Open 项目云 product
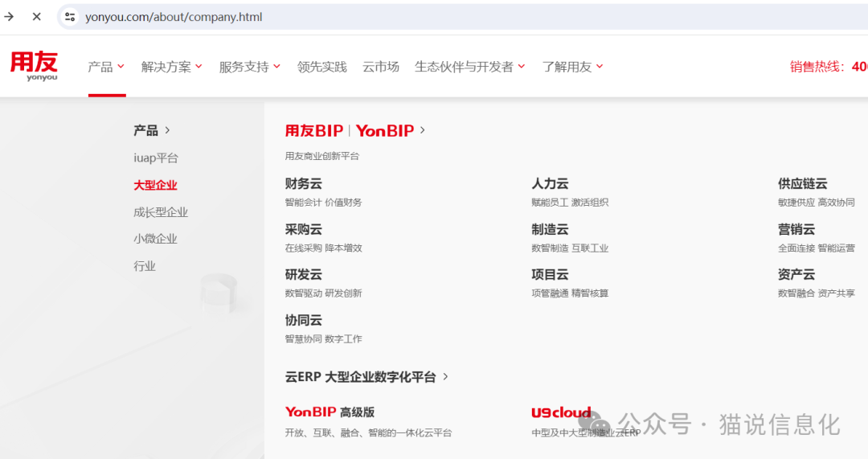The height and width of the screenshot is (459, 868). (x=550, y=275)
